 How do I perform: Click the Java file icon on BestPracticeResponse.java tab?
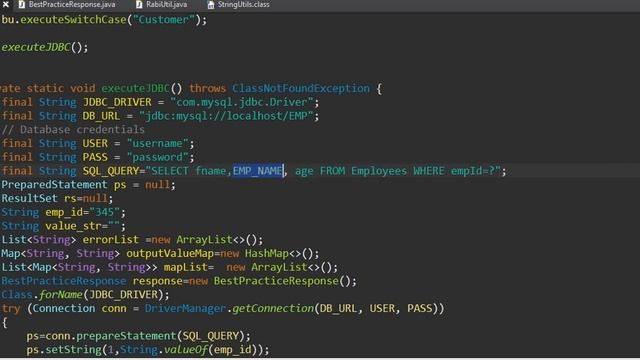pyautogui.click(x=22, y=5)
